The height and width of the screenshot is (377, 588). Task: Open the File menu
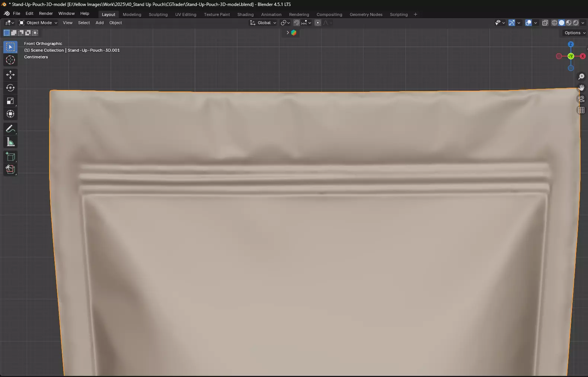[x=16, y=13]
